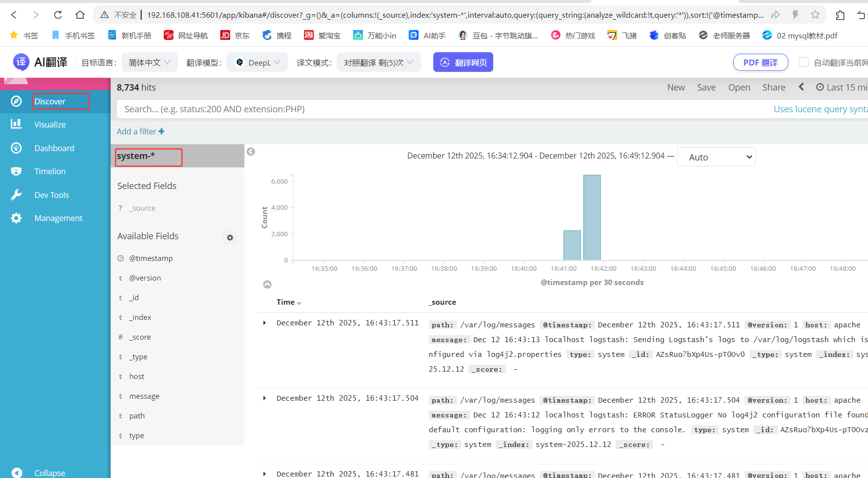Image resolution: width=868 pixels, height=478 pixels.
Task: Select the _id available field
Action: (134, 298)
